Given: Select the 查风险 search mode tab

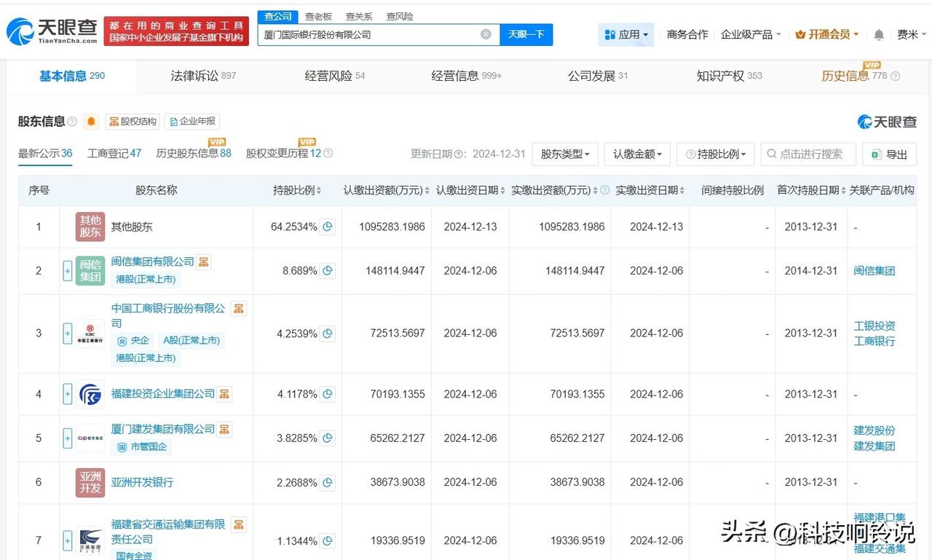Looking at the screenshot, I should coord(400,16).
